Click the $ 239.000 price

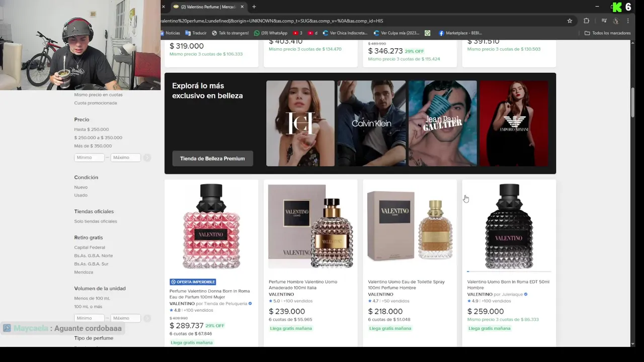287,312
